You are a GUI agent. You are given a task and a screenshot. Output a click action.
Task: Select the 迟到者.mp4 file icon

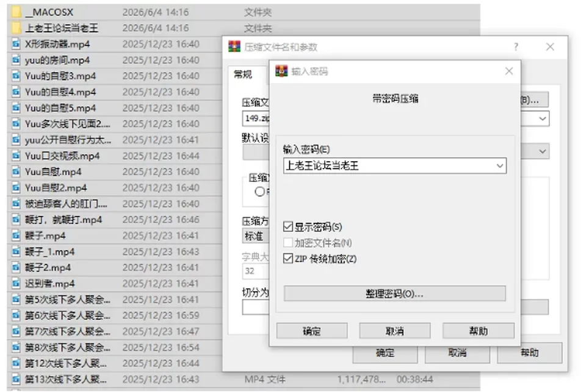16,284
